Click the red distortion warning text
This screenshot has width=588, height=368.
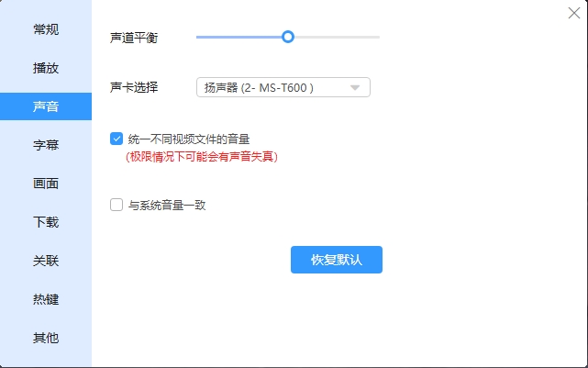202,157
